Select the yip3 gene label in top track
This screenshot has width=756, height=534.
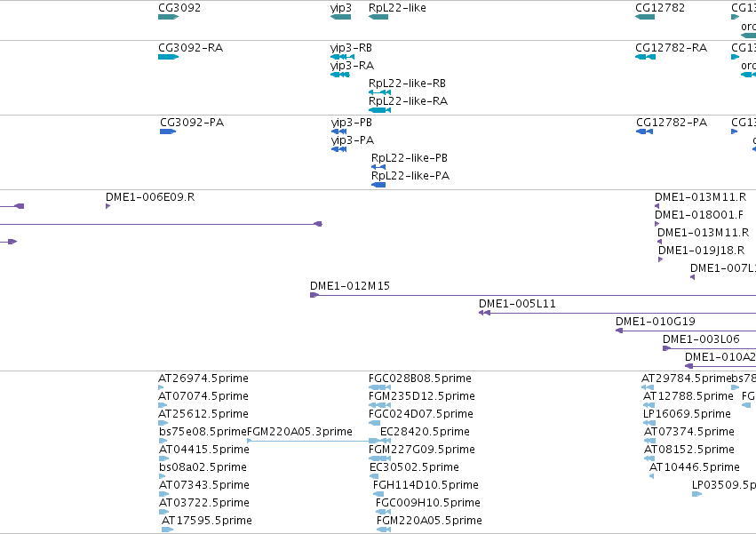click(341, 8)
